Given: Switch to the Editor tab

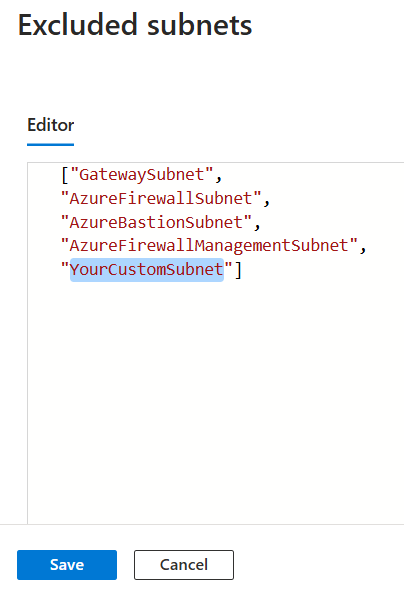Looking at the screenshot, I should tap(50, 125).
